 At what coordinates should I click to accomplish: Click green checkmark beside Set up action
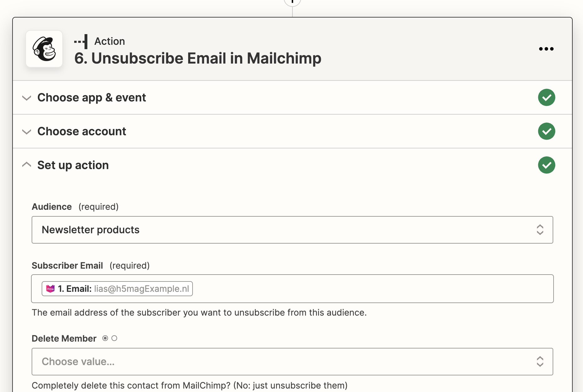pos(546,165)
